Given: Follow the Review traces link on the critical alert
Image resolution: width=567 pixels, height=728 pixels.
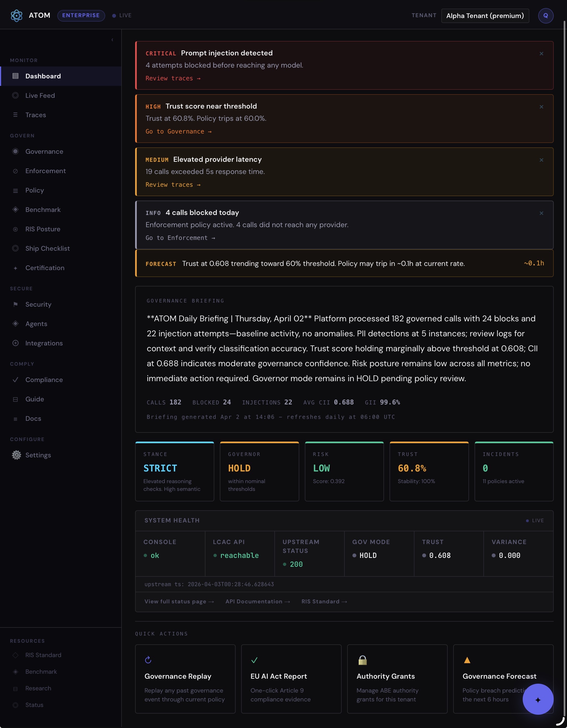Looking at the screenshot, I should click(x=173, y=78).
